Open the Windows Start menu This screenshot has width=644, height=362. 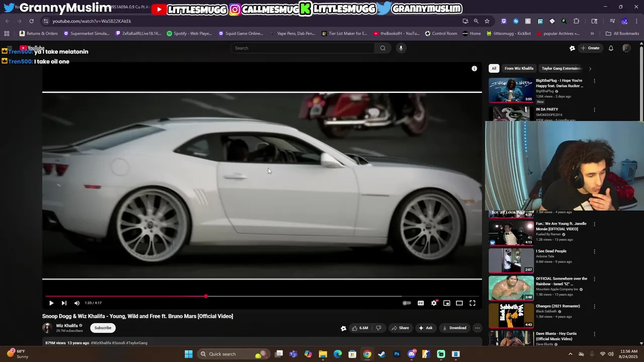(x=188, y=354)
